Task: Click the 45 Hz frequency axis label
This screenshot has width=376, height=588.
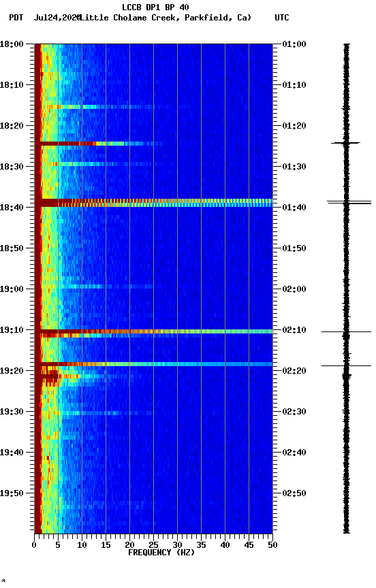Action: (249, 545)
